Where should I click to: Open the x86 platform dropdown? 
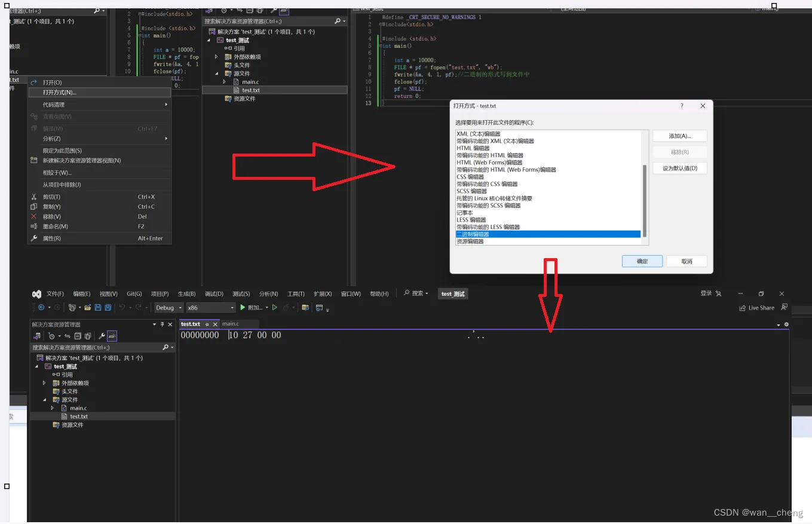click(211, 308)
